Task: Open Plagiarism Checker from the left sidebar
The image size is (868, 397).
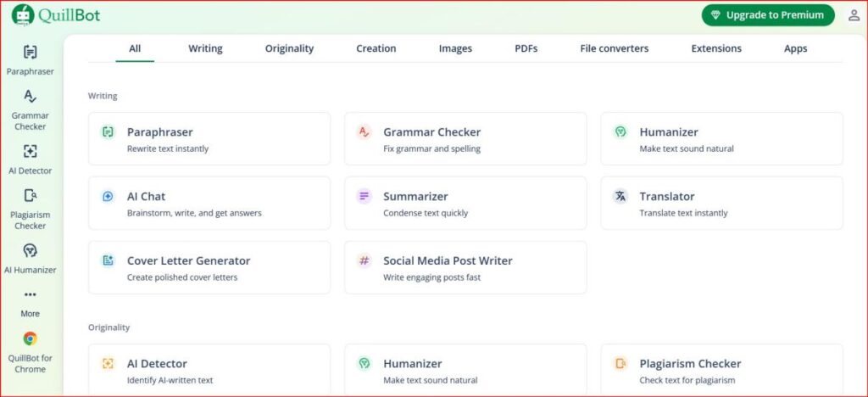Action: point(31,210)
